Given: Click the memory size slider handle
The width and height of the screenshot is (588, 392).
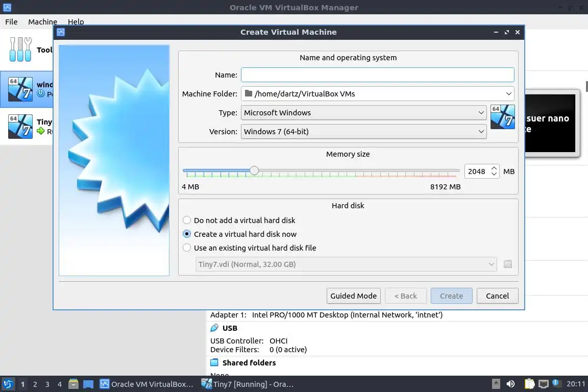Looking at the screenshot, I should coord(254,170).
